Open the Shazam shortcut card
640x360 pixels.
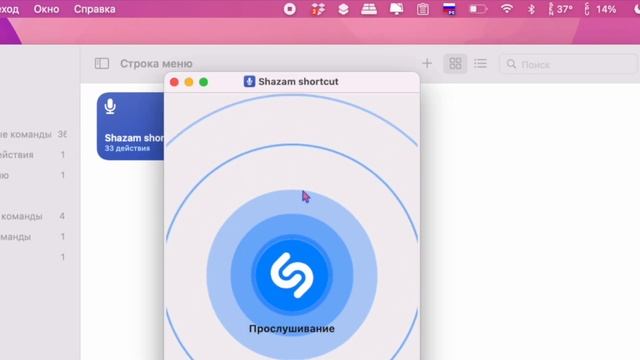click(131, 126)
